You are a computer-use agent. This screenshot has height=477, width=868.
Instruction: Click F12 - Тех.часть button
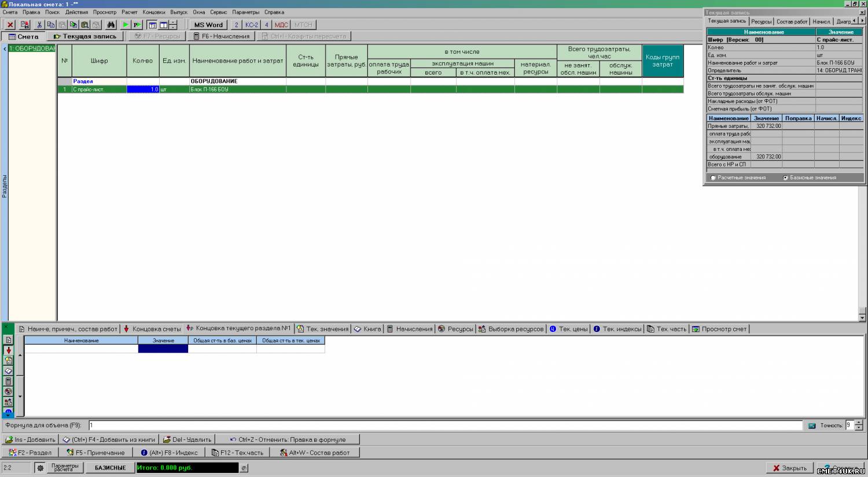237,453
